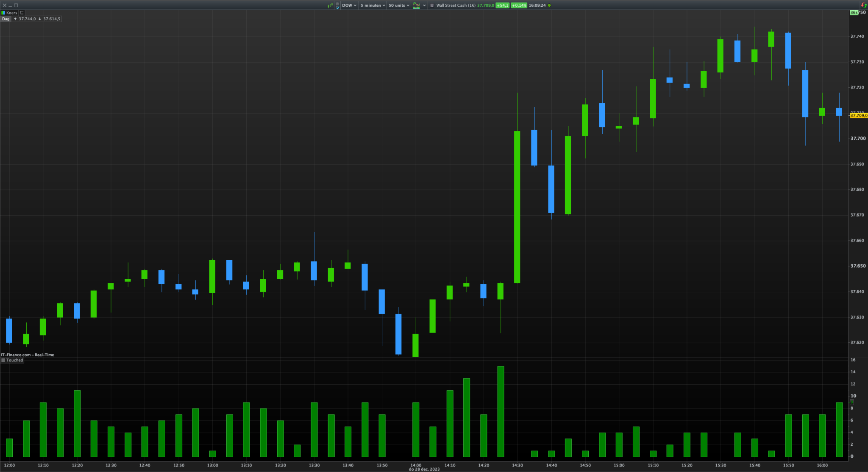
Task: Open the list settings icon beside Koers
Action: [x=22, y=13]
